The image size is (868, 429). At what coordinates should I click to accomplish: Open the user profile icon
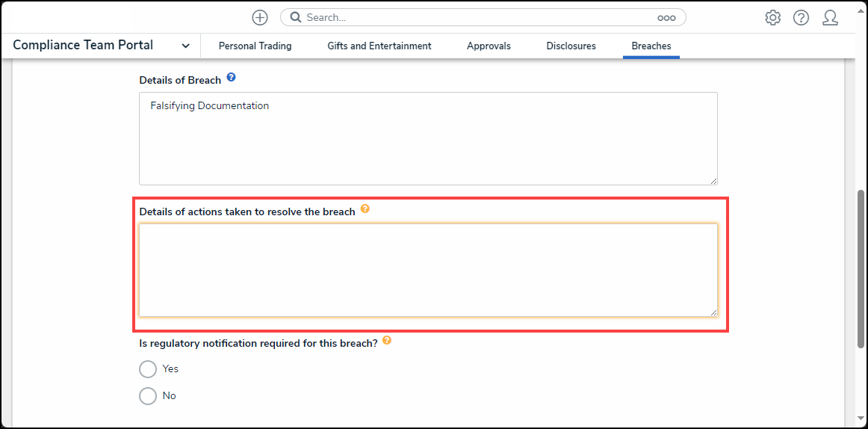(x=830, y=18)
